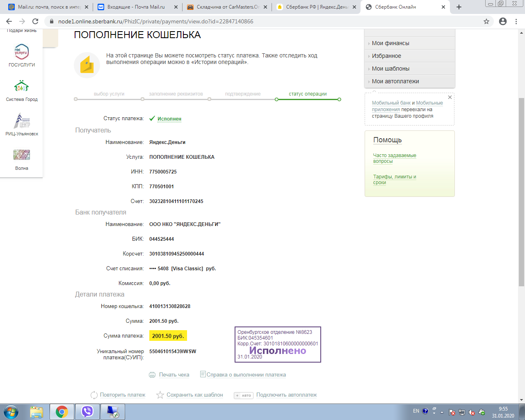
Task: Click the БИК value 044525444
Action: [x=162, y=239]
